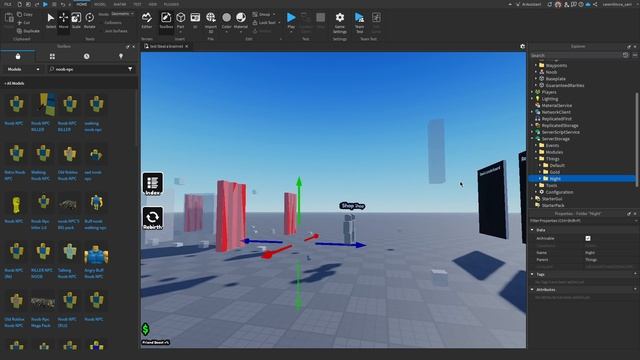
Task: Open the MODEL ribbon tab
Action: (x=100, y=4)
